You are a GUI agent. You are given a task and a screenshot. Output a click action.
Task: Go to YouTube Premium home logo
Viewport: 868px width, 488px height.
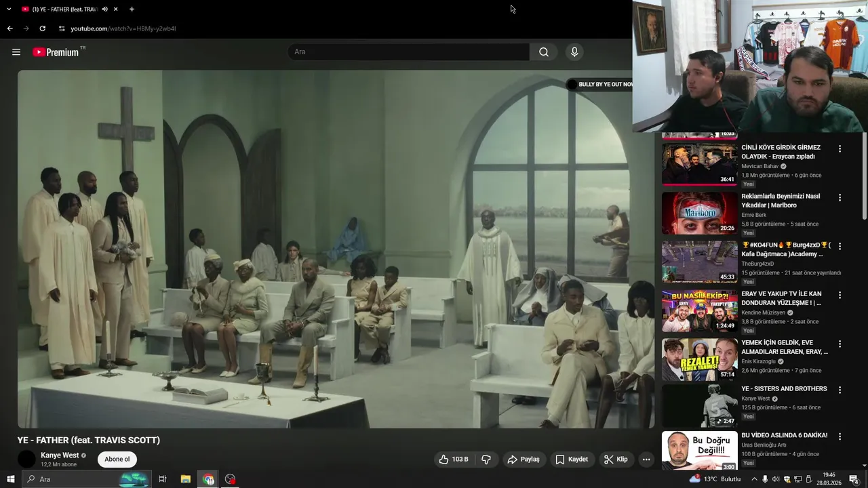point(56,52)
